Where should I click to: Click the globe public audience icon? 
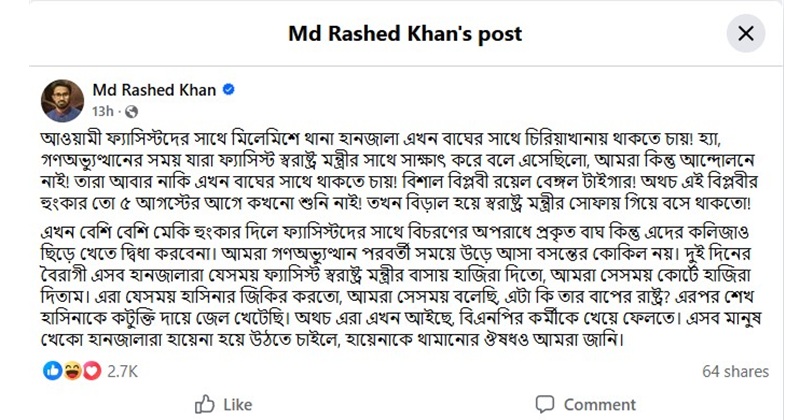(132, 111)
